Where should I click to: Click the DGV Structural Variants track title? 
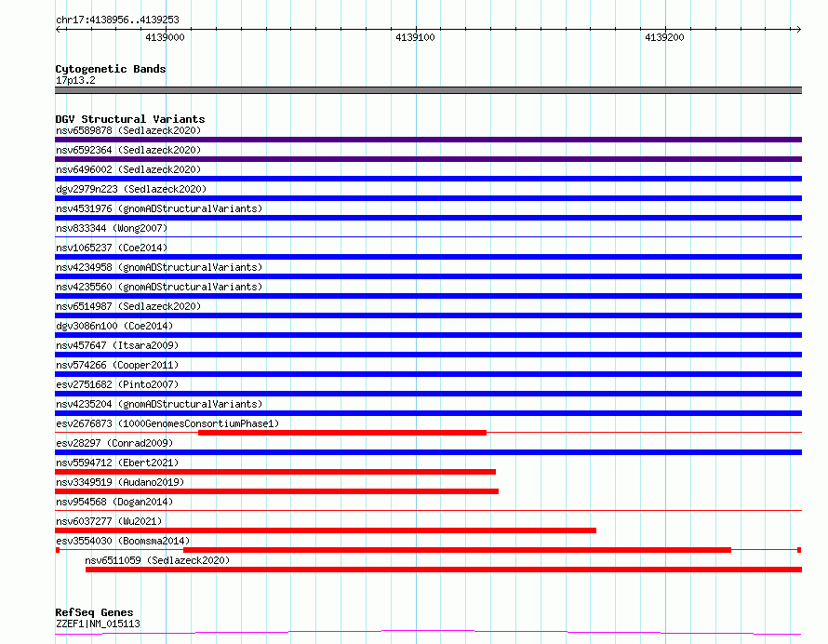click(130, 119)
